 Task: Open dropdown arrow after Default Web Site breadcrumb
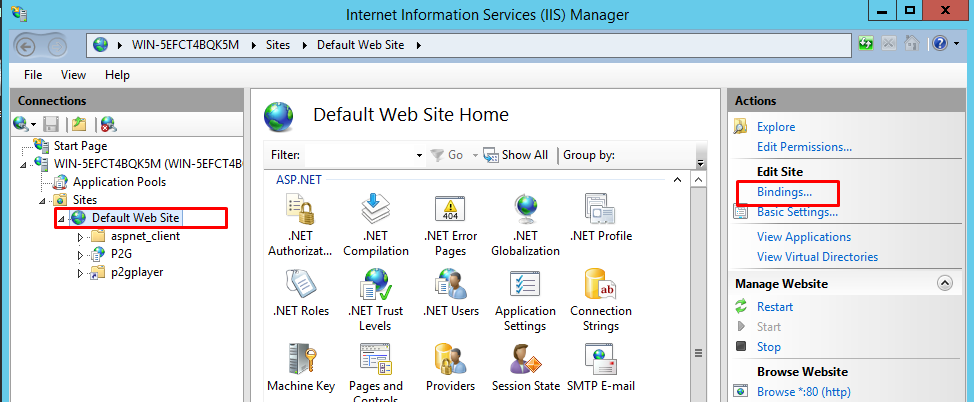coord(419,45)
